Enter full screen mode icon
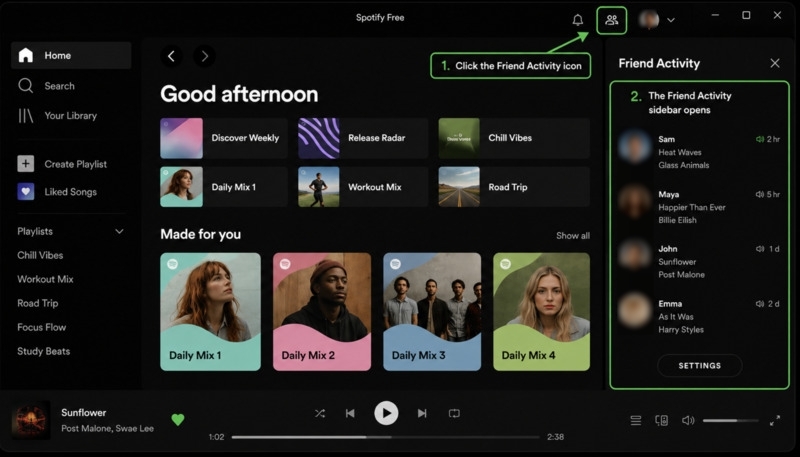800x457 pixels. (774, 420)
